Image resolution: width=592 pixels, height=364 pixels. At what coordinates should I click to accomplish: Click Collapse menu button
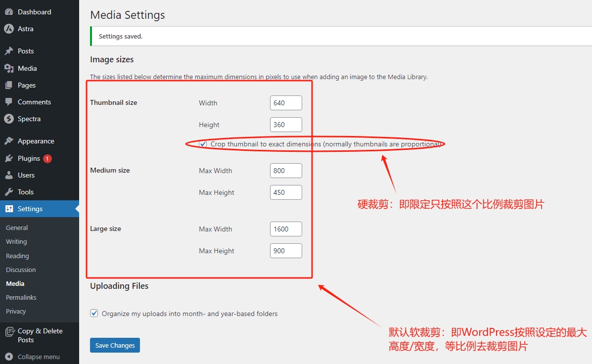(x=40, y=357)
